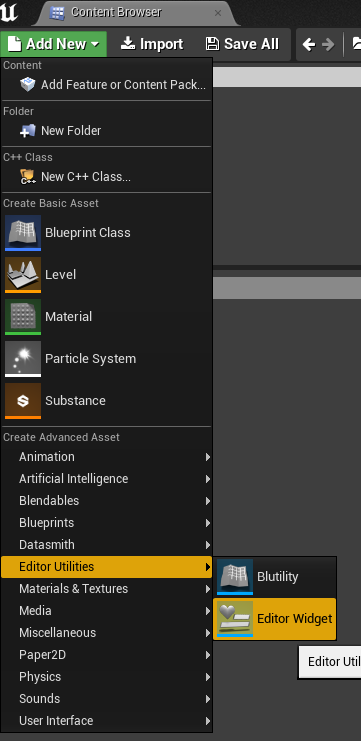Click the Blutility icon in the submenu

235,577
